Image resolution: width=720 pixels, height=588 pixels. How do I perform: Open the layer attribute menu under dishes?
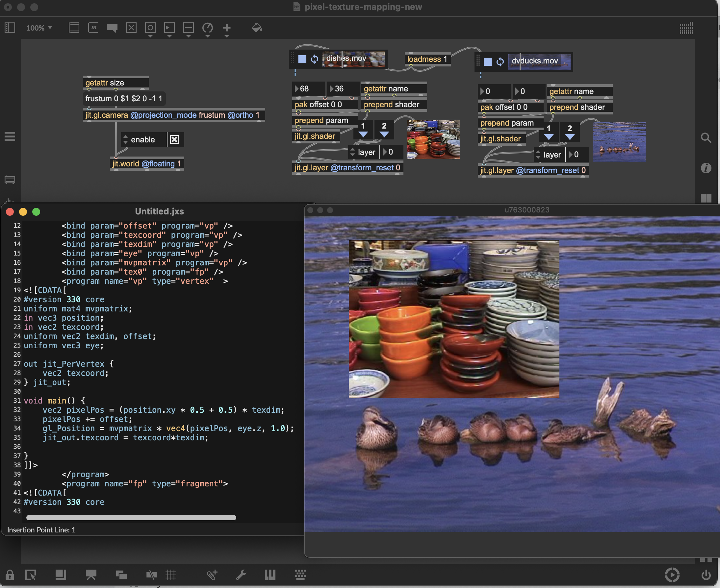click(x=352, y=152)
